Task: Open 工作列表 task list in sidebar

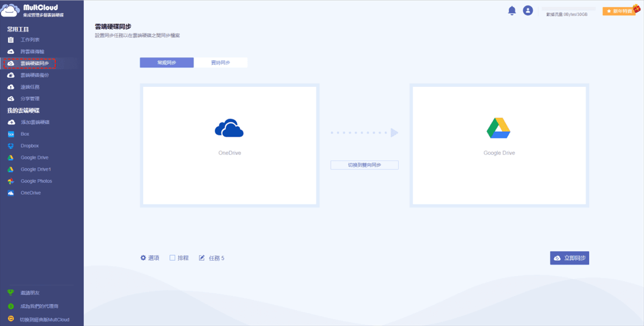Action: (x=30, y=40)
